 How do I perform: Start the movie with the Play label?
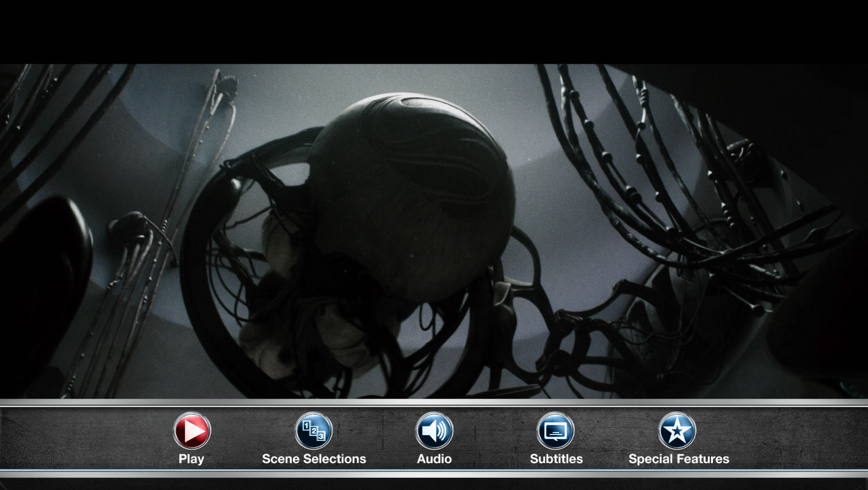pyautogui.click(x=191, y=459)
